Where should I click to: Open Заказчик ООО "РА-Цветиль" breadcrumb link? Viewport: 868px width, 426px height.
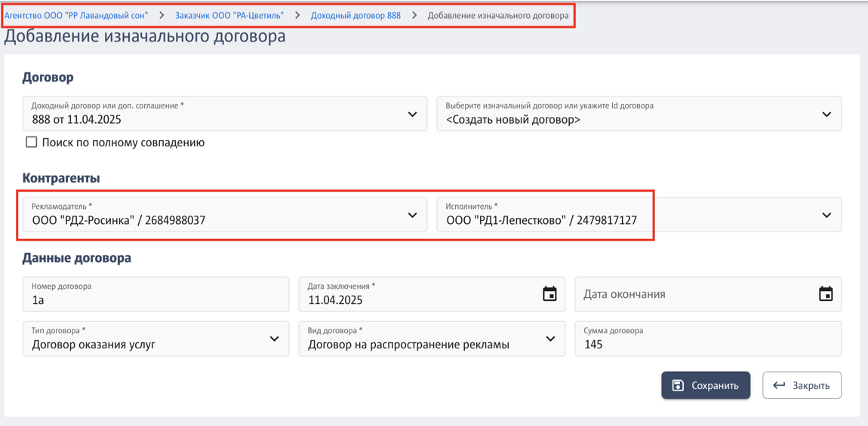click(x=229, y=16)
